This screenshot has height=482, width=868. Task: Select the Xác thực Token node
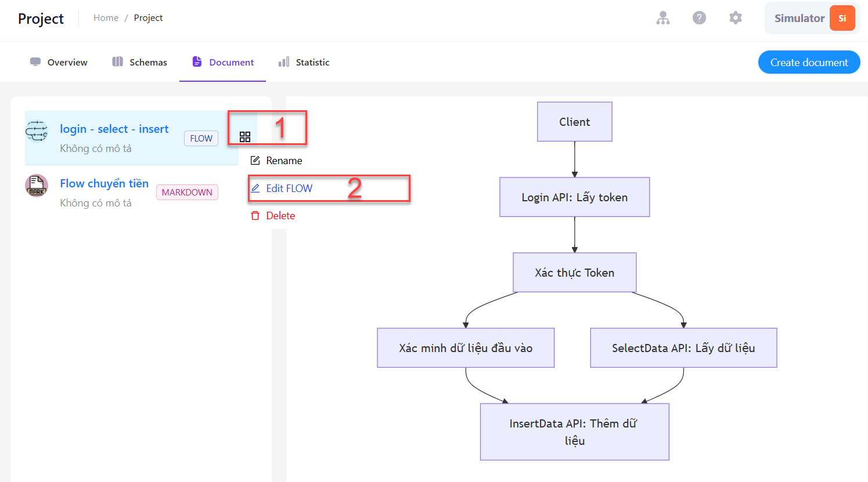pyautogui.click(x=575, y=273)
